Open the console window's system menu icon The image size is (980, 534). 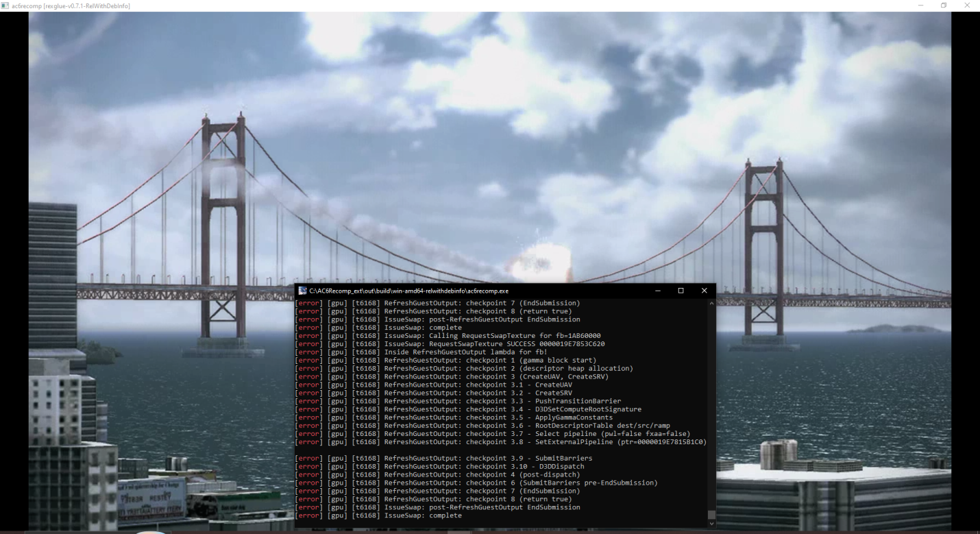point(302,291)
